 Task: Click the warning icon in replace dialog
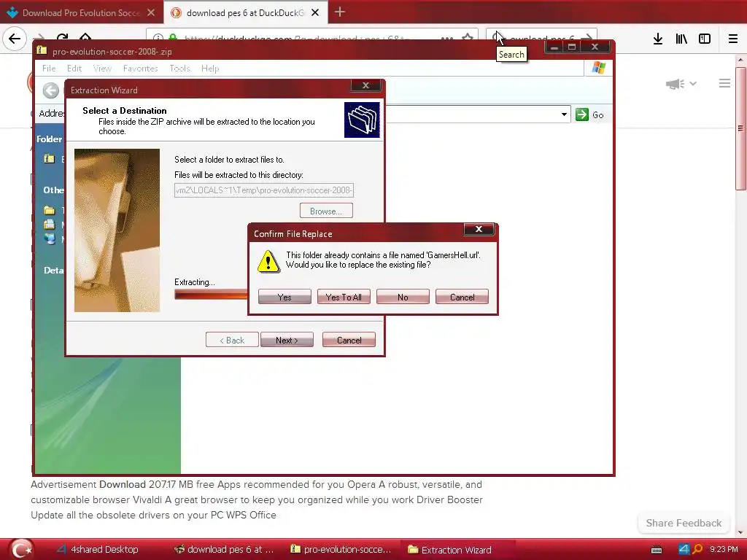point(268,262)
